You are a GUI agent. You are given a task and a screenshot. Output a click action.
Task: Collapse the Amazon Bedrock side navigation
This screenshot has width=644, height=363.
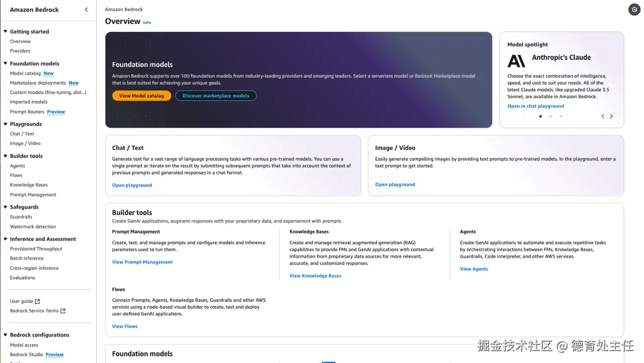87,10
